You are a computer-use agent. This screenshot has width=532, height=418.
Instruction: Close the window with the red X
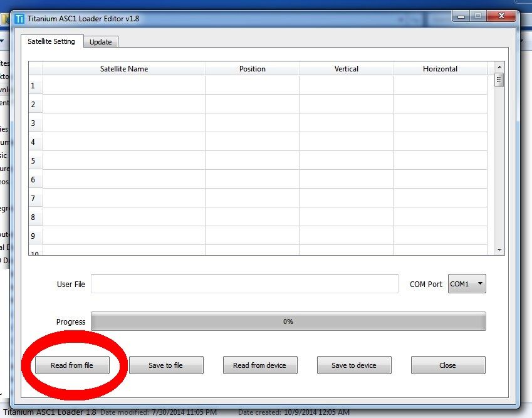tap(501, 16)
